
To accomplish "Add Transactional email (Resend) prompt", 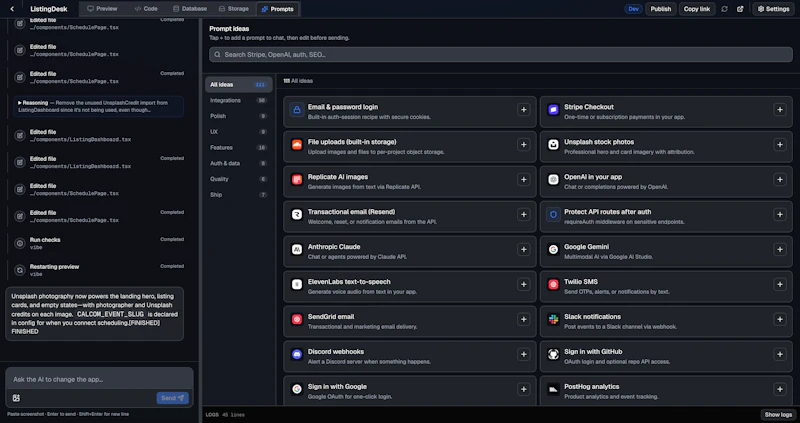I will pyautogui.click(x=523, y=214).
